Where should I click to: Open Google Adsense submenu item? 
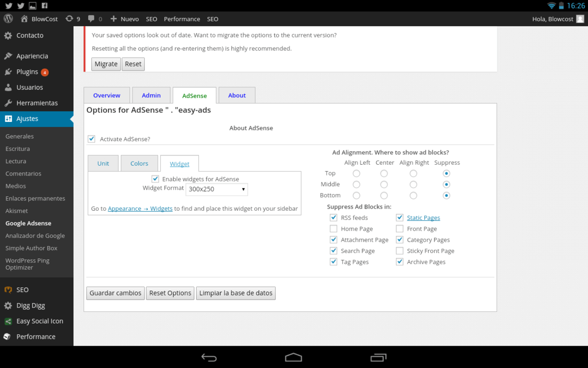click(28, 223)
